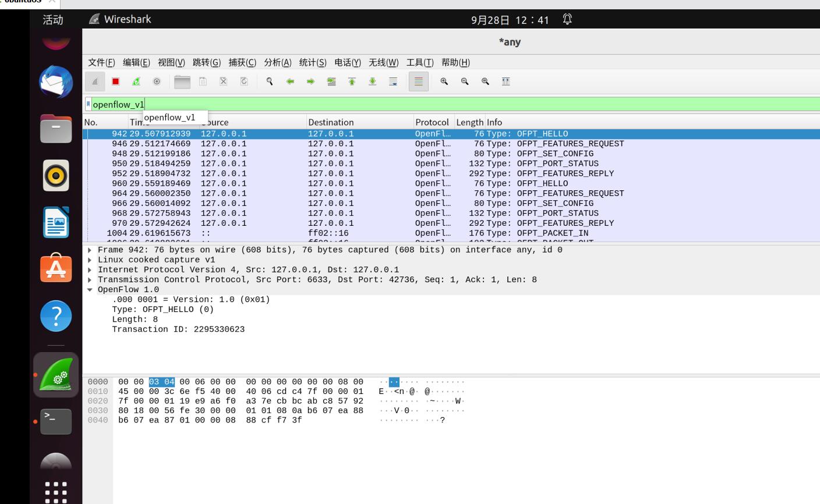Click the save capture file icon
Image resolution: width=820 pixels, height=504 pixels.
coord(203,81)
